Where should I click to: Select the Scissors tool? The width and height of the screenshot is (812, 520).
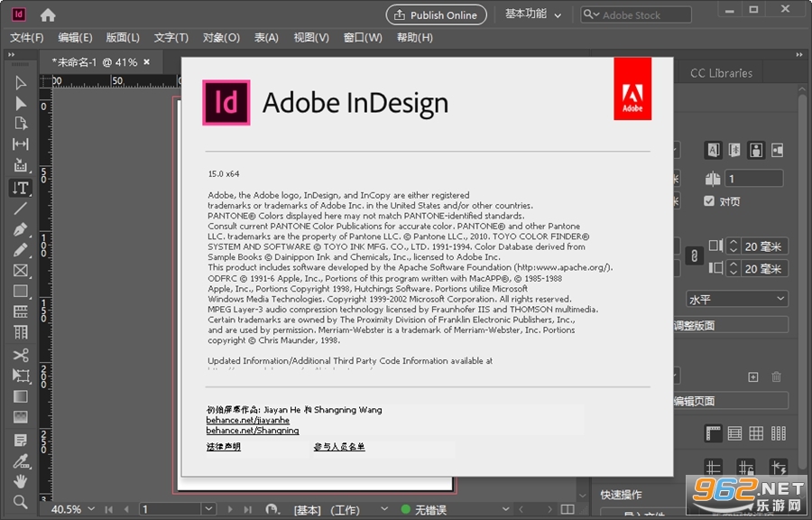[x=20, y=356]
